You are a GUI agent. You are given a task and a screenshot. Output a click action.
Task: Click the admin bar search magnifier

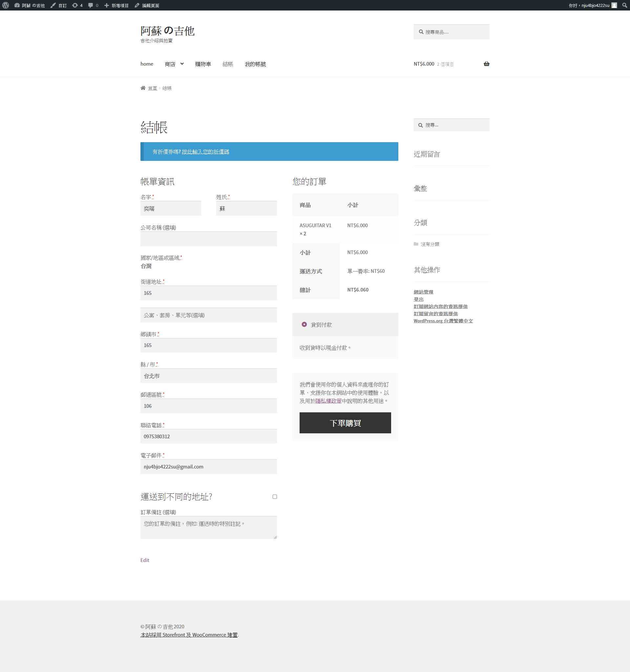coord(624,5)
